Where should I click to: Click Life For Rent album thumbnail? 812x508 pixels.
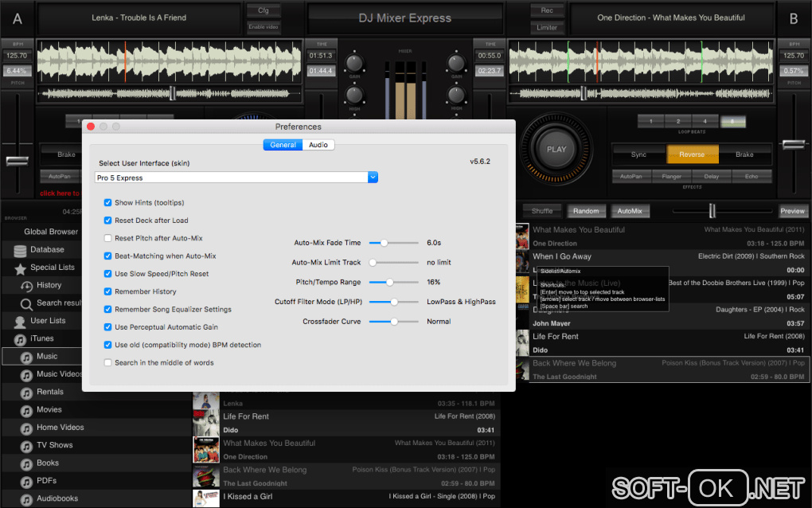pos(205,423)
